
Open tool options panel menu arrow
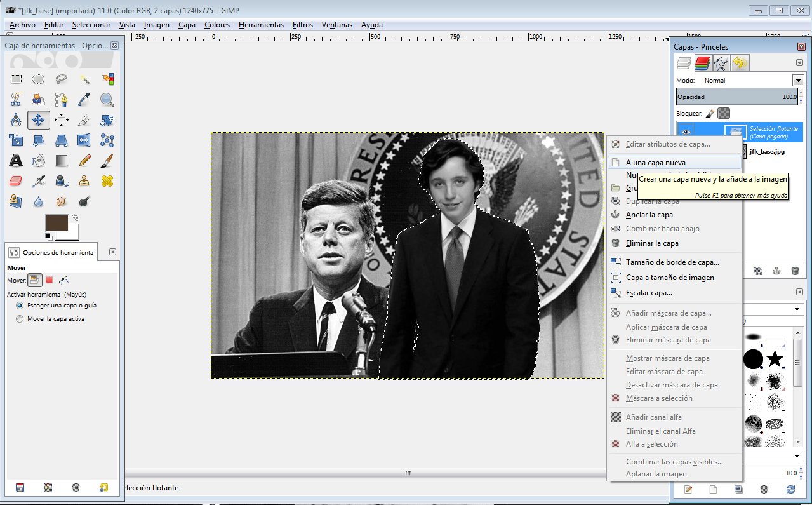click(112, 252)
